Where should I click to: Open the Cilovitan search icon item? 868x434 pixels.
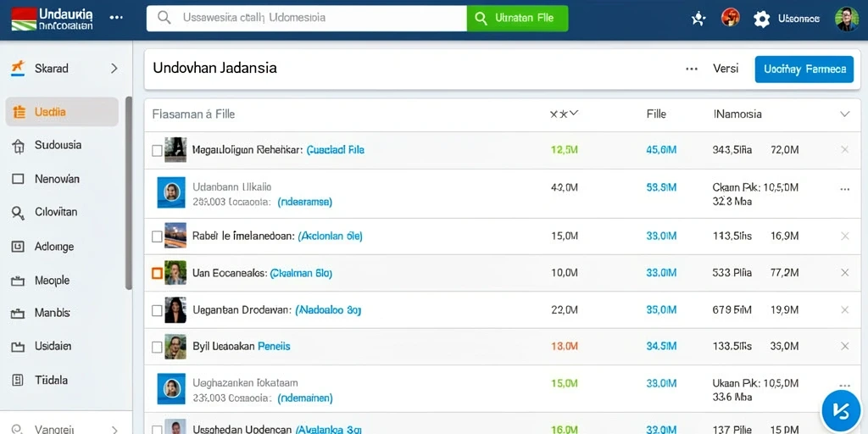point(19,213)
